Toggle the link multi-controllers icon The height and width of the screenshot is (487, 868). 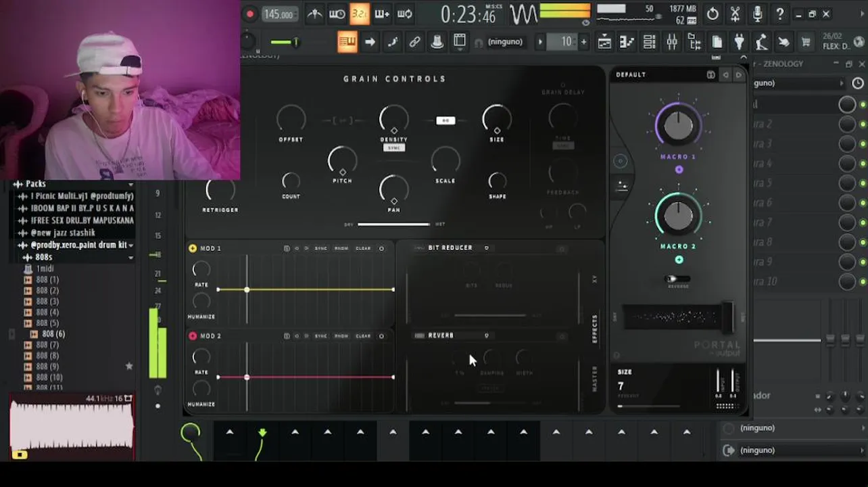click(414, 42)
